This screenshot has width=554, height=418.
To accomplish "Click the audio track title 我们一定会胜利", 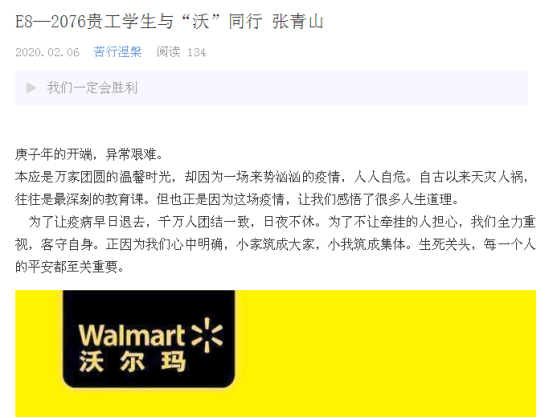I will point(92,88).
